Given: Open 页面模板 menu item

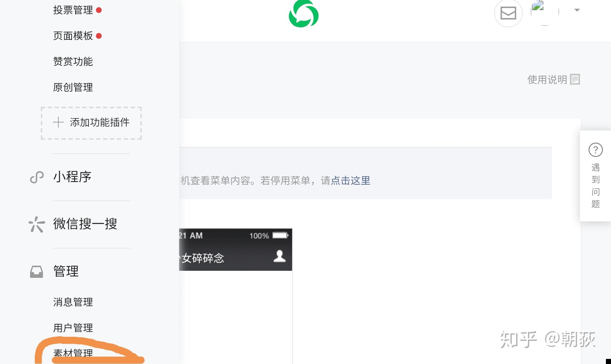Looking at the screenshot, I should pos(73,36).
